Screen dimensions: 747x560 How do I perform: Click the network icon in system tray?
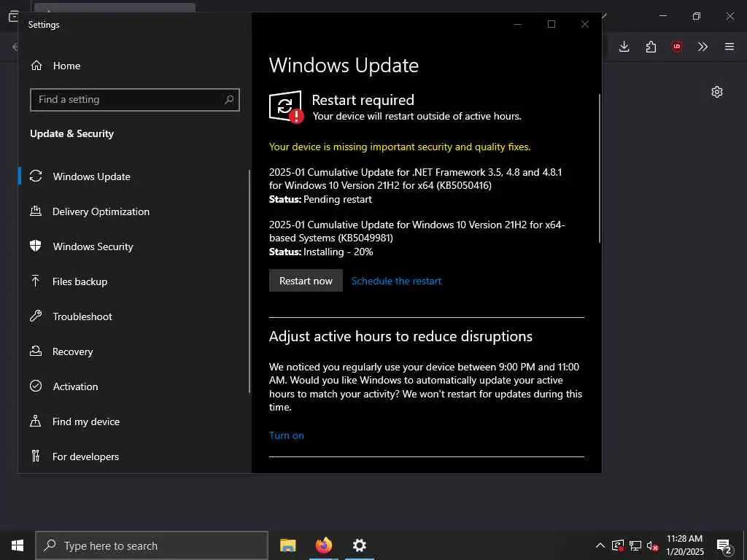pyautogui.click(x=635, y=545)
